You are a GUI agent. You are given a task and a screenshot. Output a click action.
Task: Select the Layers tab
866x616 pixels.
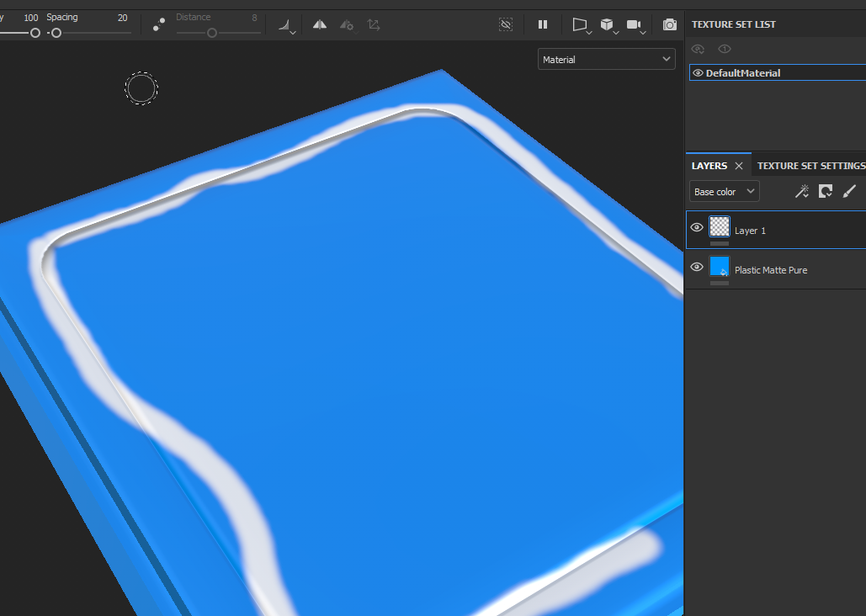click(x=709, y=166)
